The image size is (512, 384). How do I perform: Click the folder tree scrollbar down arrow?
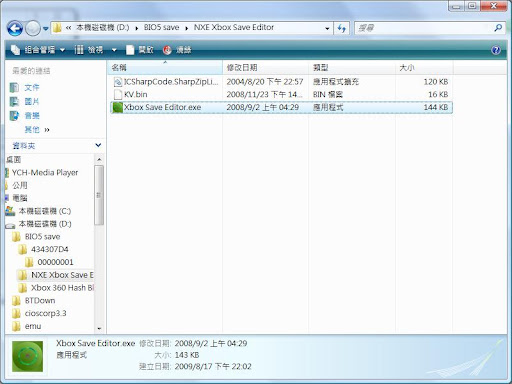coord(99,328)
